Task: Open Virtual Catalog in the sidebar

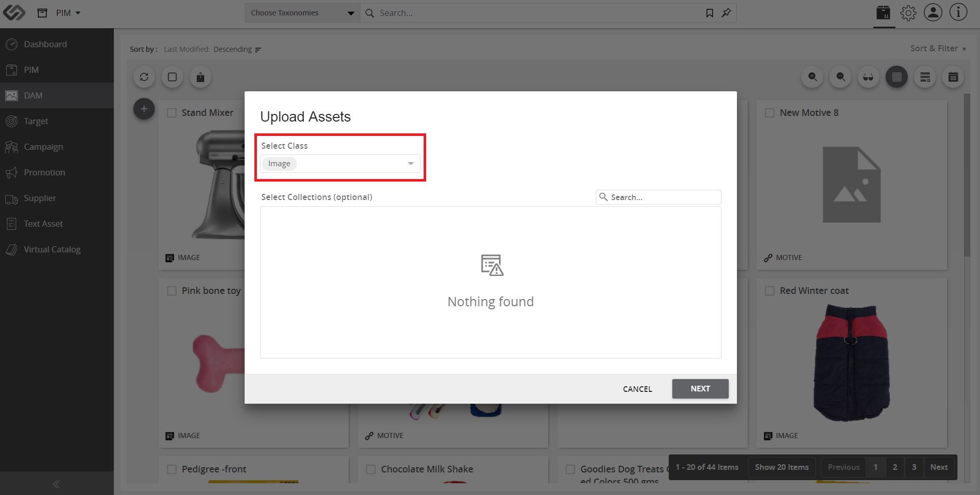Action: click(x=52, y=249)
